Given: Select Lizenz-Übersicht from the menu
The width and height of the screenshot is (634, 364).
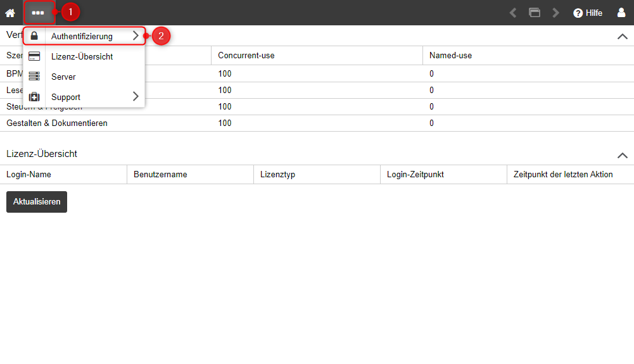Looking at the screenshot, I should 82,56.
